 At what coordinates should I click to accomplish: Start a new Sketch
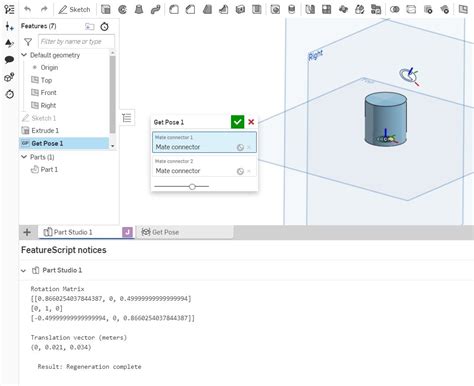pyautogui.click(x=74, y=10)
